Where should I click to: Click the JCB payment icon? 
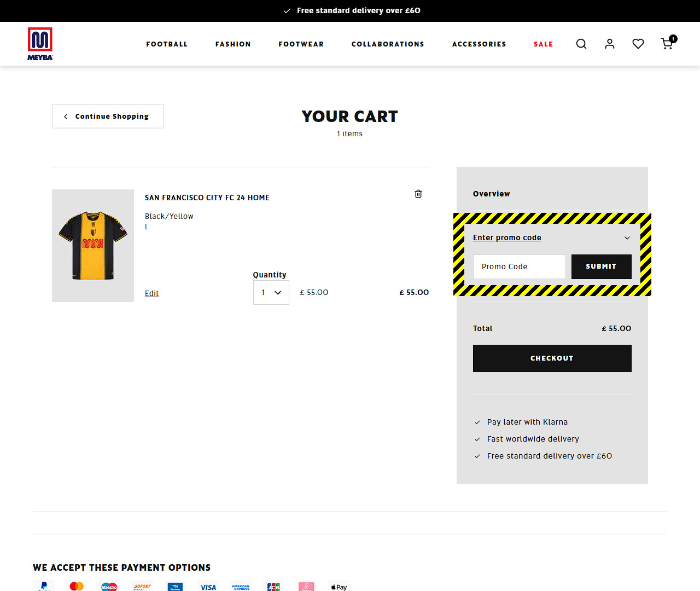tap(273, 586)
